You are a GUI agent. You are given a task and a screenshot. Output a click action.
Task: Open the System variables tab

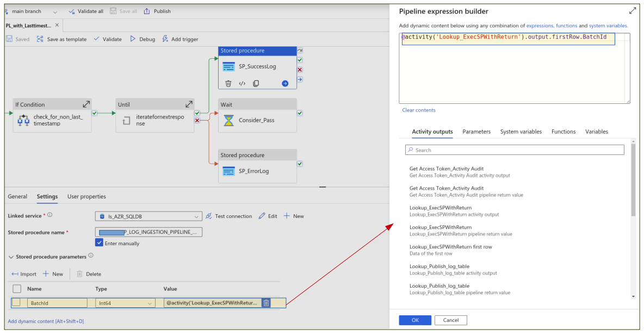click(x=521, y=132)
